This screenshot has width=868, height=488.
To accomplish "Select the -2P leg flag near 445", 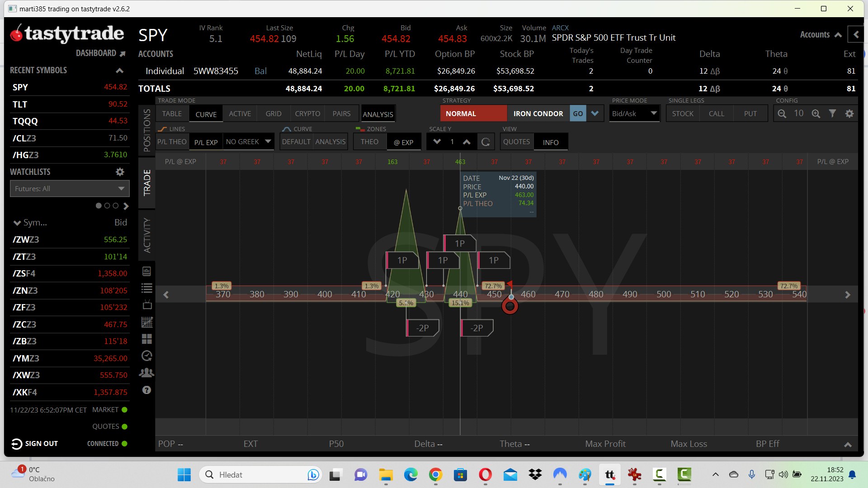I will pos(477,328).
